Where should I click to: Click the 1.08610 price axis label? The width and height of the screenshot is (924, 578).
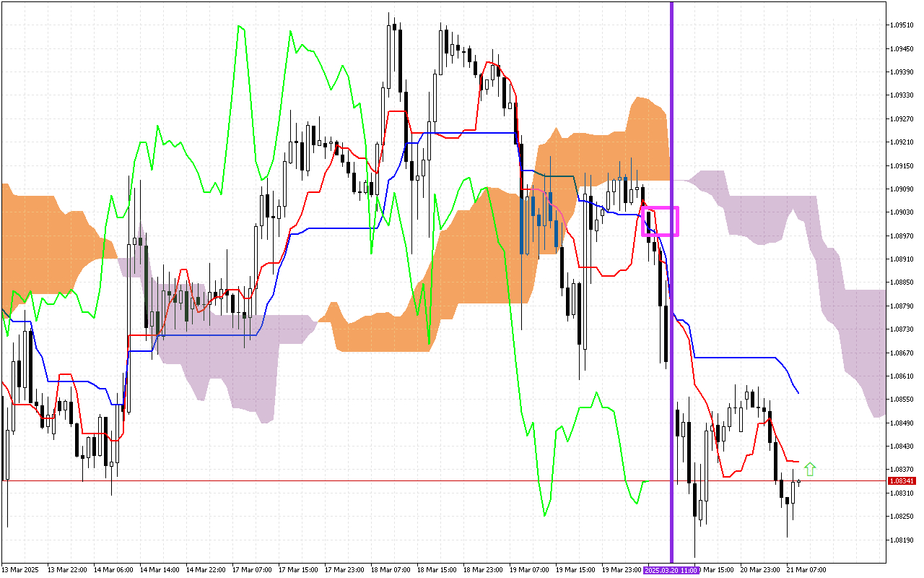[902, 376]
